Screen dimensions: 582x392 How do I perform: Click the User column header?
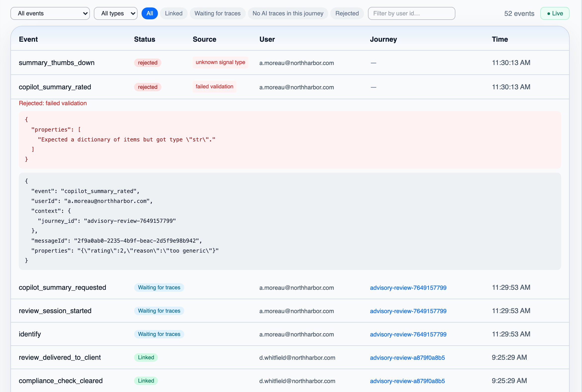[x=267, y=39]
